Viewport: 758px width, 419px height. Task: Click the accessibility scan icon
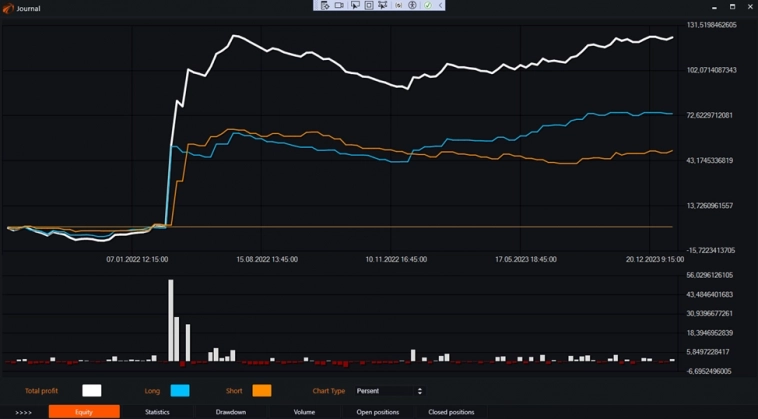pyautogui.click(x=412, y=6)
